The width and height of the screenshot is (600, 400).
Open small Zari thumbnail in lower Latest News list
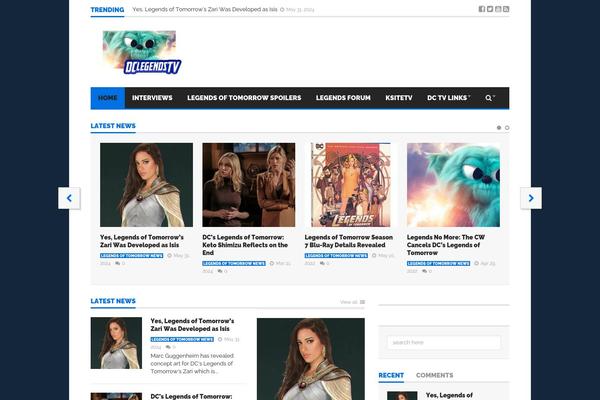(116, 343)
